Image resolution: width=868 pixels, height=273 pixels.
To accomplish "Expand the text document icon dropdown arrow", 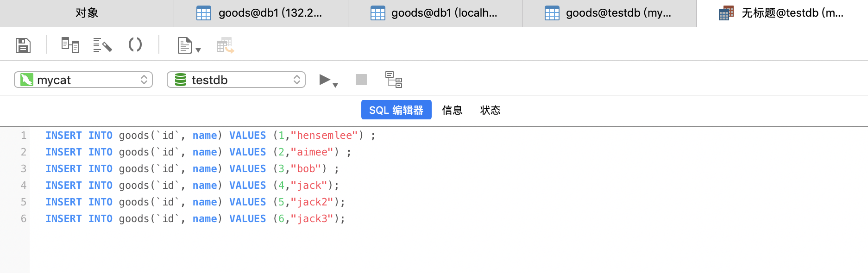I will (198, 50).
